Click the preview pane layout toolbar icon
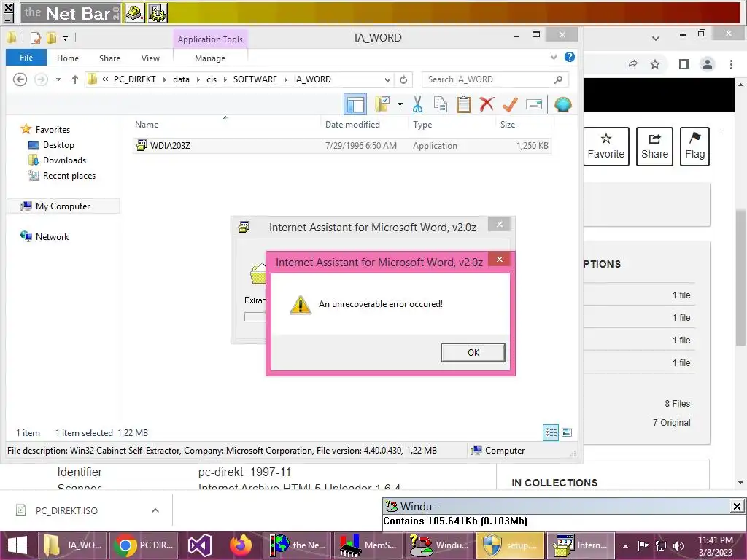Viewport: 747px width, 560px height. pyautogui.click(x=355, y=104)
